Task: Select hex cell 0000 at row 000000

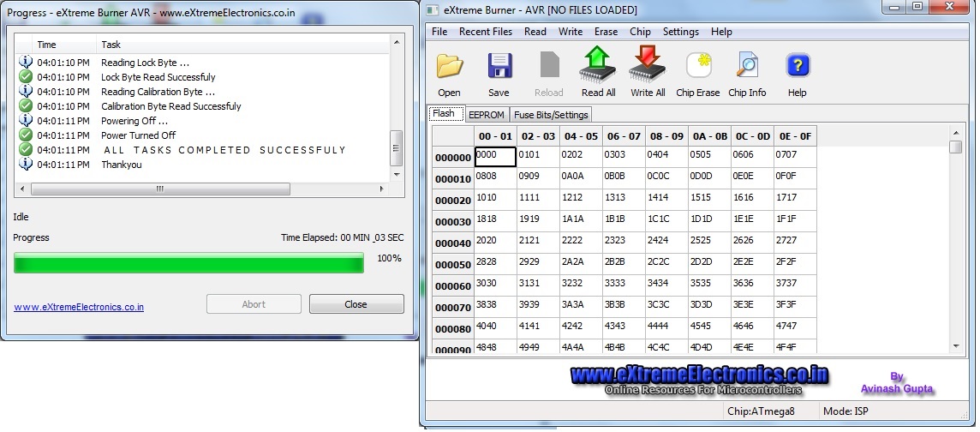Action: [495, 157]
